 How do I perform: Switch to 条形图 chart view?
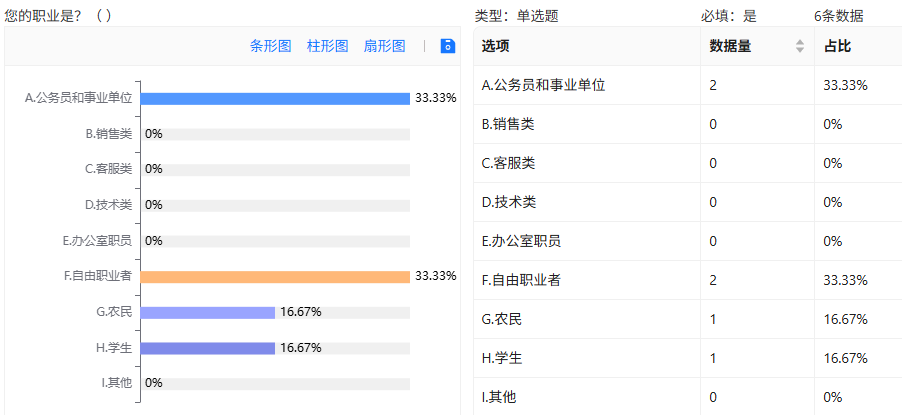click(x=270, y=46)
